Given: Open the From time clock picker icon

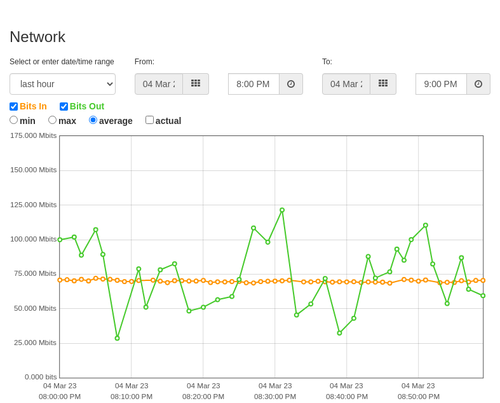Looking at the screenshot, I should 291,84.
